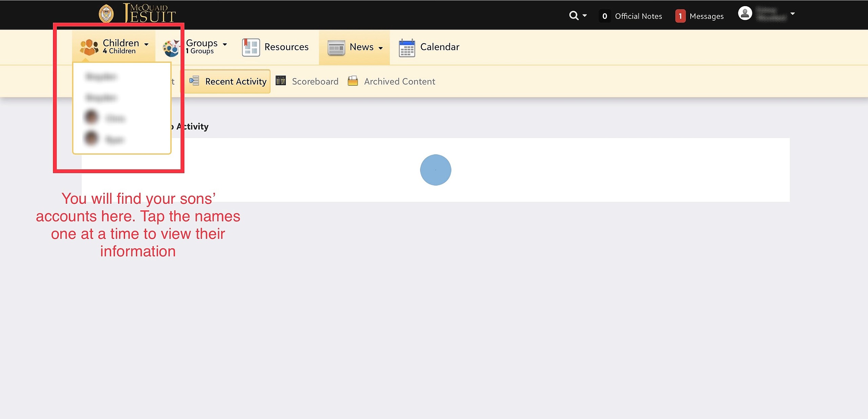The height and width of the screenshot is (419, 868).
Task: Open the Resources page
Action: (x=286, y=47)
